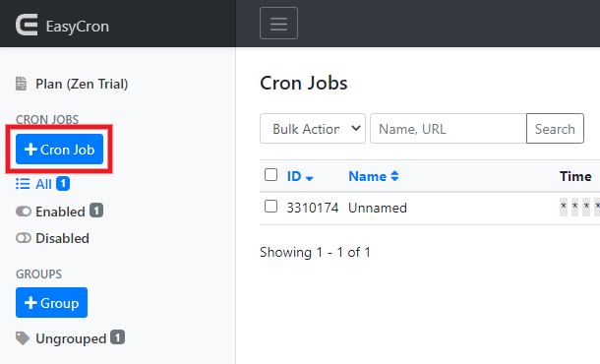Toggle the hamburger menu button
600x364 pixels.
point(278,24)
